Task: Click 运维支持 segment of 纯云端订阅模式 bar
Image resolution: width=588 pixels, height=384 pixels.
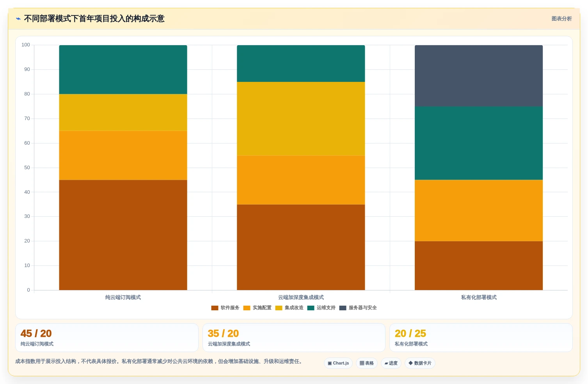Action: tap(123, 70)
